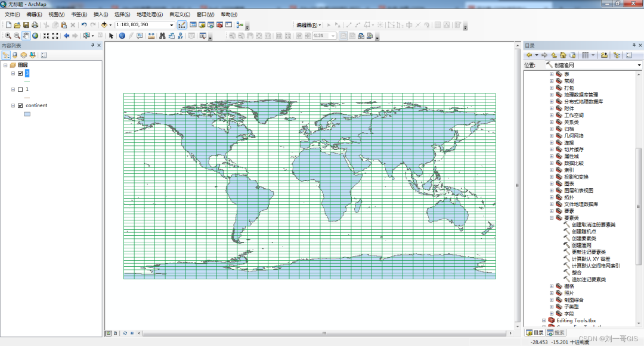Image resolution: width=644 pixels, height=346 pixels.
Task: Click layer 3 green line symbol
Action: click(x=27, y=82)
